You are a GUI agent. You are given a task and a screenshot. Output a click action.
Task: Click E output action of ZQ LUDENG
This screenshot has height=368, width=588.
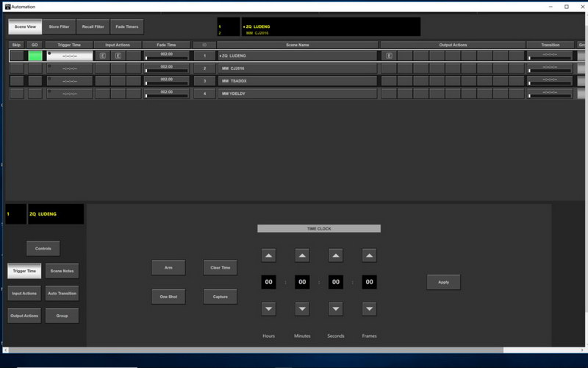click(389, 56)
